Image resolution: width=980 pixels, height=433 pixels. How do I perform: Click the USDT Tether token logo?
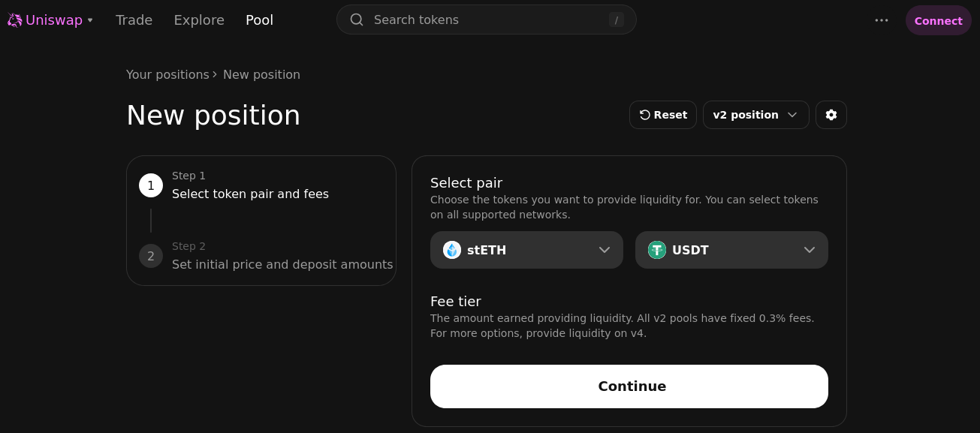click(657, 250)
